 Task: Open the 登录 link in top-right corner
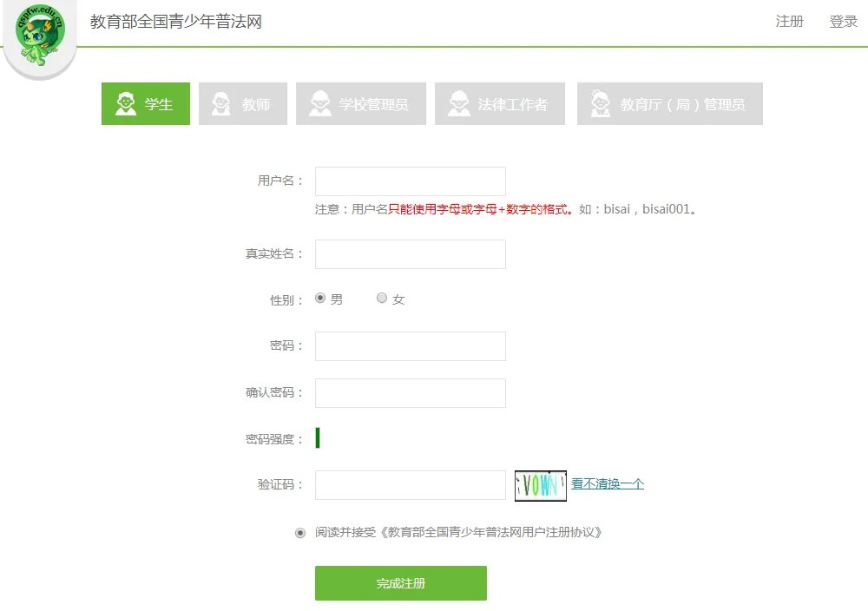point(843,22)
